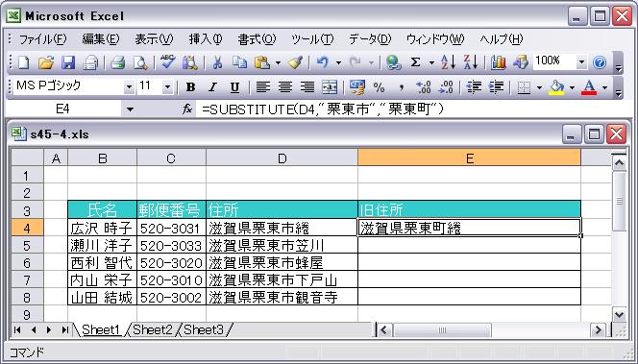638x364 pixels.
Task: Undo the last action
Action: pyautogui.click(x=322, y=62)
